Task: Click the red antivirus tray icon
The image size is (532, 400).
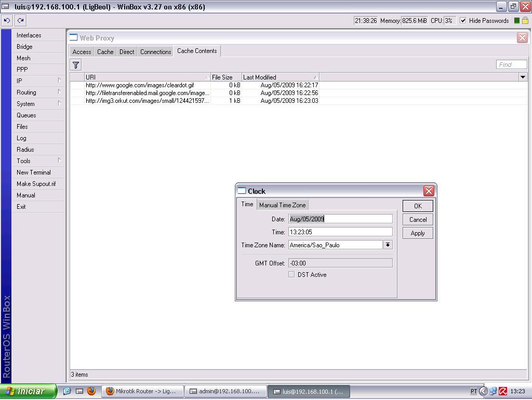Action: tap(503, 391)
